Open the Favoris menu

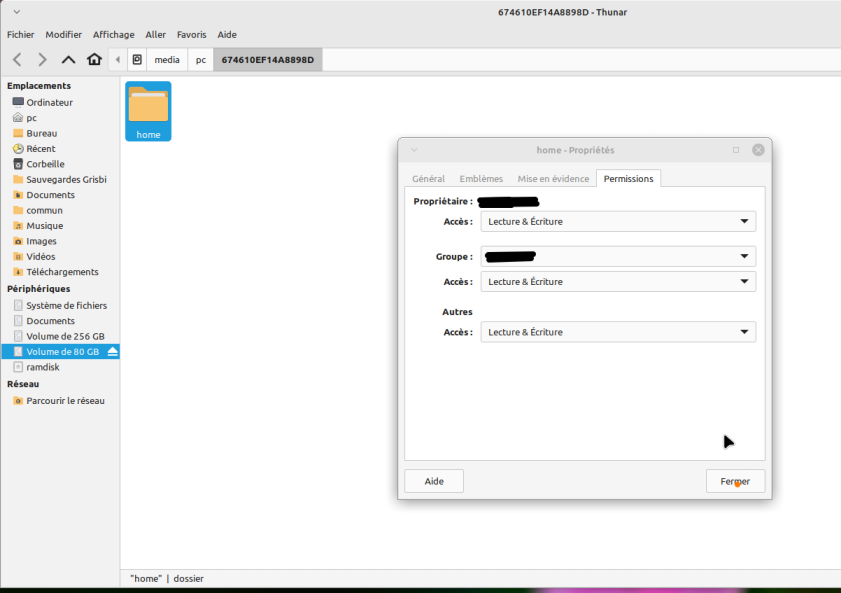191,34
